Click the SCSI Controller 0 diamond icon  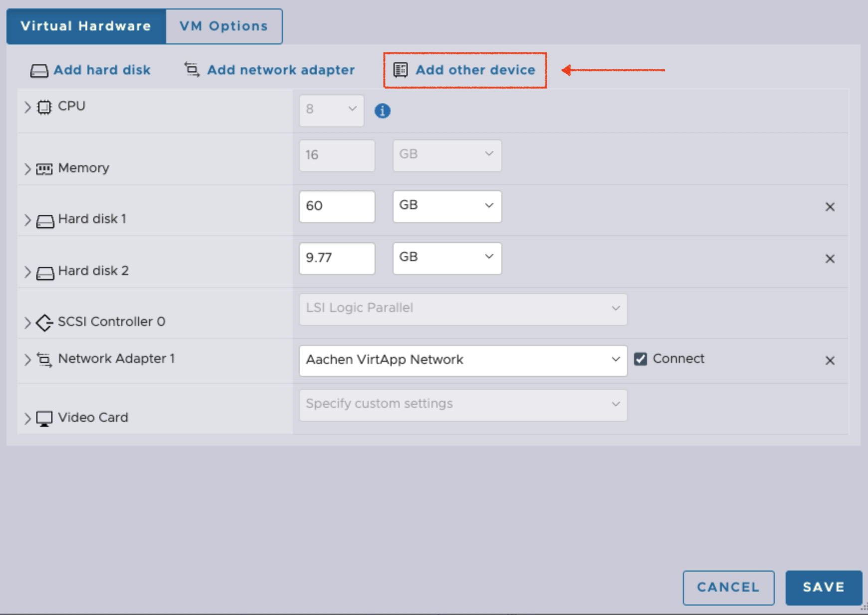click(x=44, y=322)
